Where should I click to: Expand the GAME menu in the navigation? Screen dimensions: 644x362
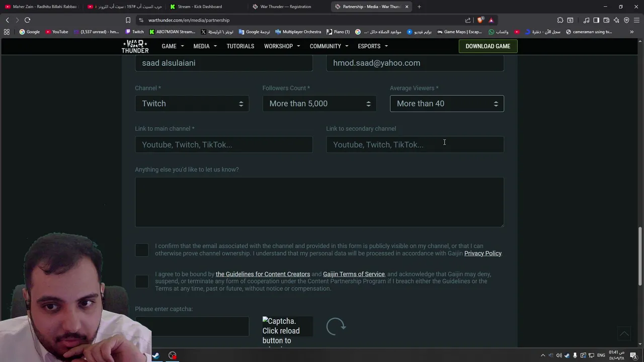point(173,46)
